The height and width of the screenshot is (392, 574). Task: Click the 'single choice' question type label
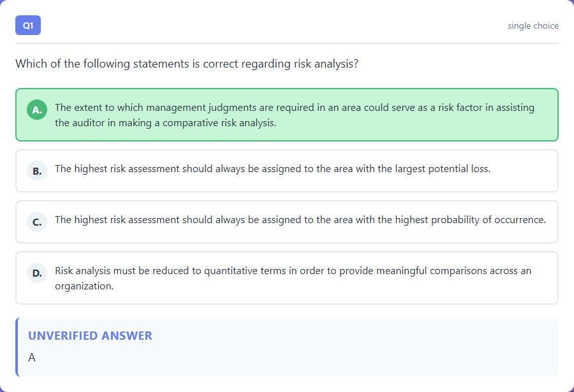[x=533, y=25]
